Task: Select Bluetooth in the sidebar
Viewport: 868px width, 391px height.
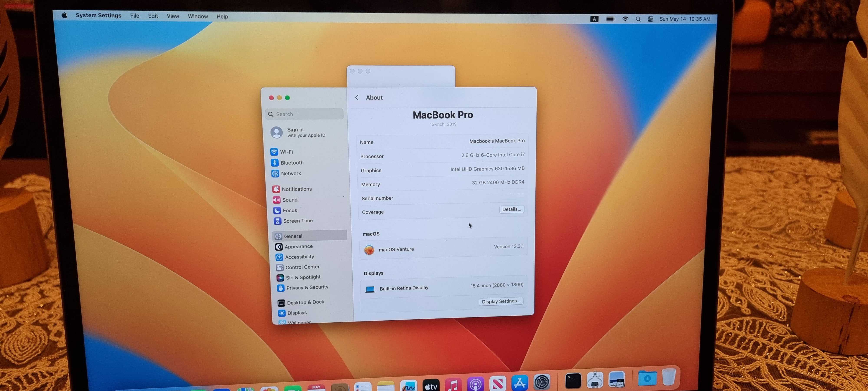Action: point(291,163)
